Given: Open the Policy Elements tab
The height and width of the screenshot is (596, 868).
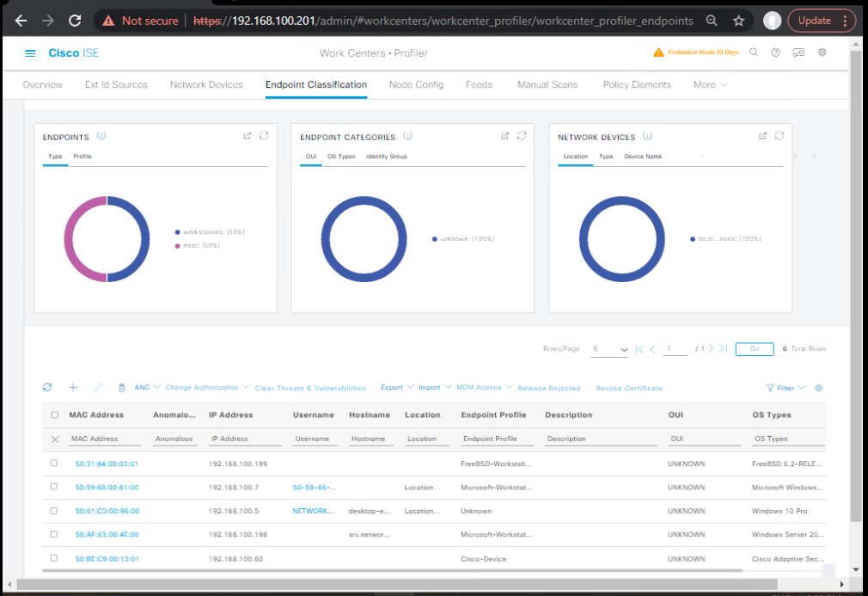Looking at the screenshot, I should (637, 85).
